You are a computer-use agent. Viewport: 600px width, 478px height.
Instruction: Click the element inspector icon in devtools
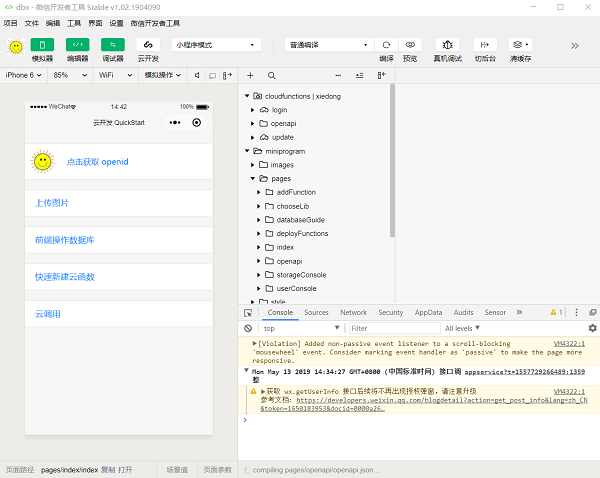tap(248, 313)
